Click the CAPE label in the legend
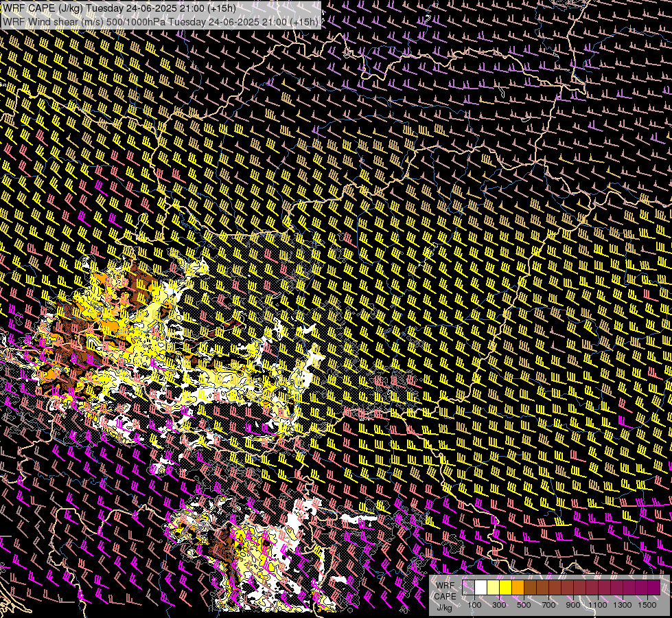 click(445, 596)
